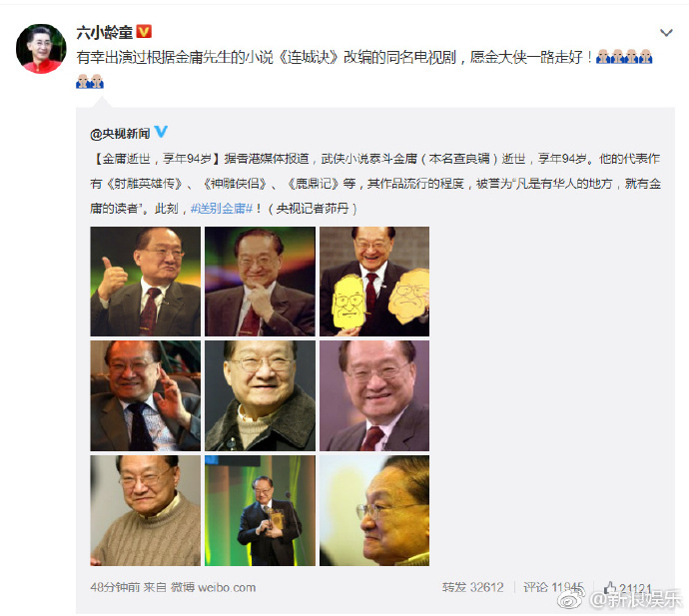Click the orange verified V badge
Screen dimensions: 689x616
coord(144,32)
